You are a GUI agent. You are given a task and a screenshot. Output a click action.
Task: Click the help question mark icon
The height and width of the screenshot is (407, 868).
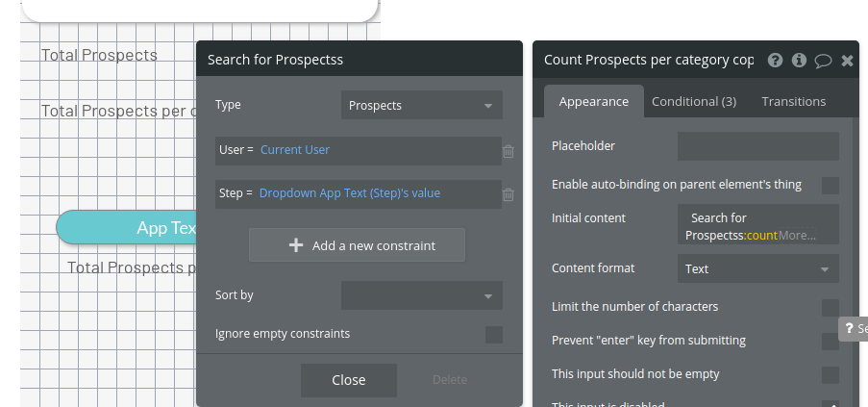point(775,60)
